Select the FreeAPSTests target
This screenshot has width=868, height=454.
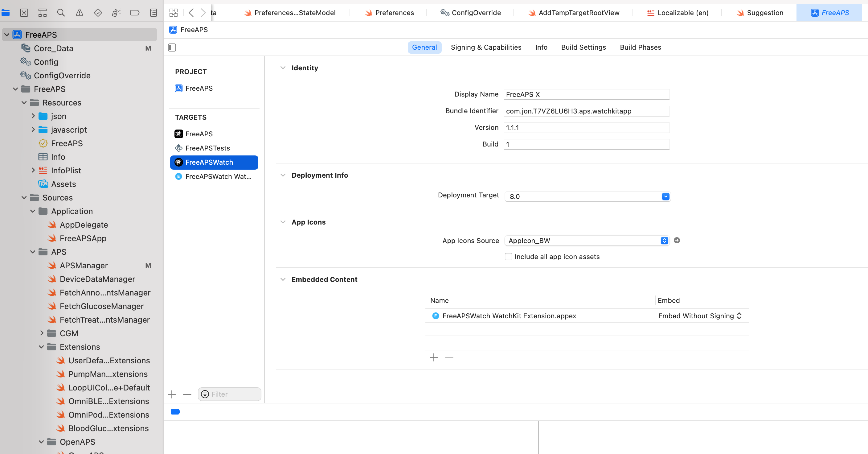point(207,148)
